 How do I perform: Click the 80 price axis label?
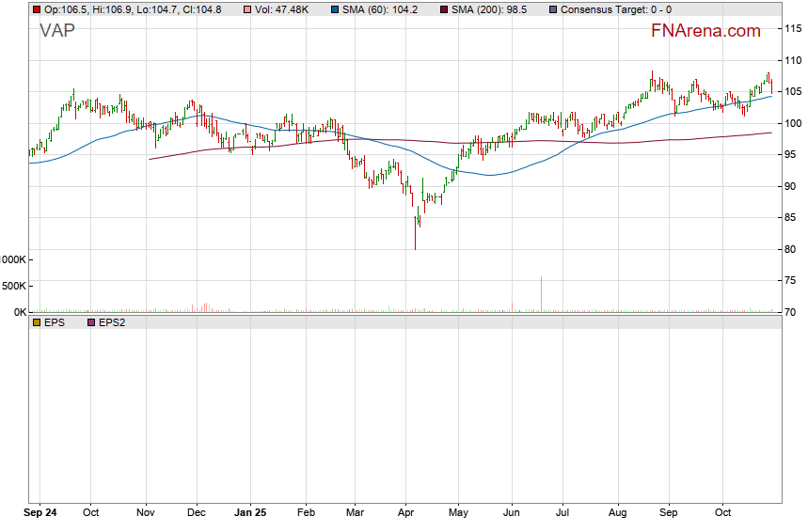793,249
